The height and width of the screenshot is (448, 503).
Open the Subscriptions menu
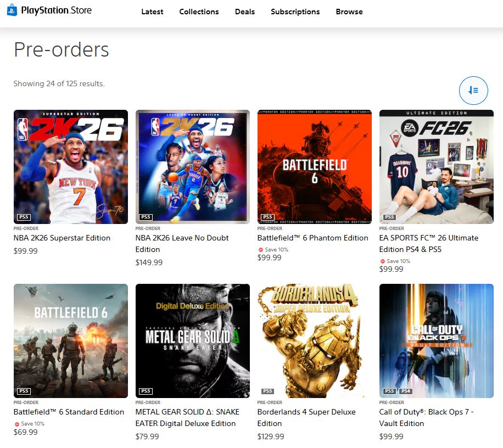point(295,12)
